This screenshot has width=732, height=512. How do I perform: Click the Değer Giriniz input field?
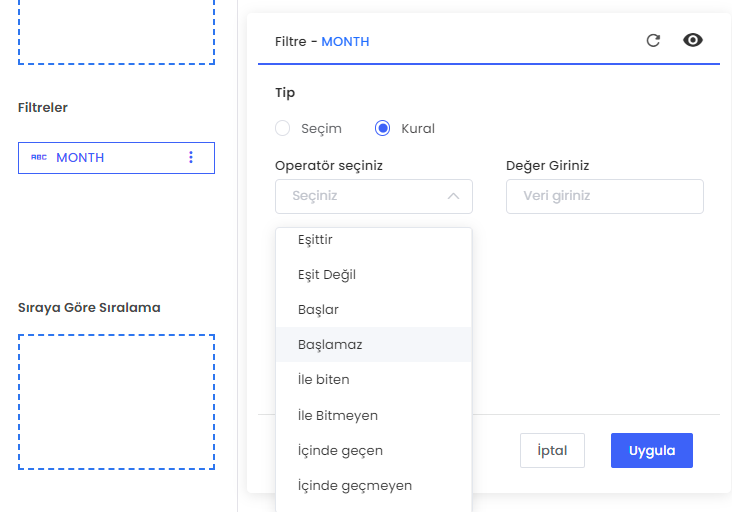tap(604, 196)
